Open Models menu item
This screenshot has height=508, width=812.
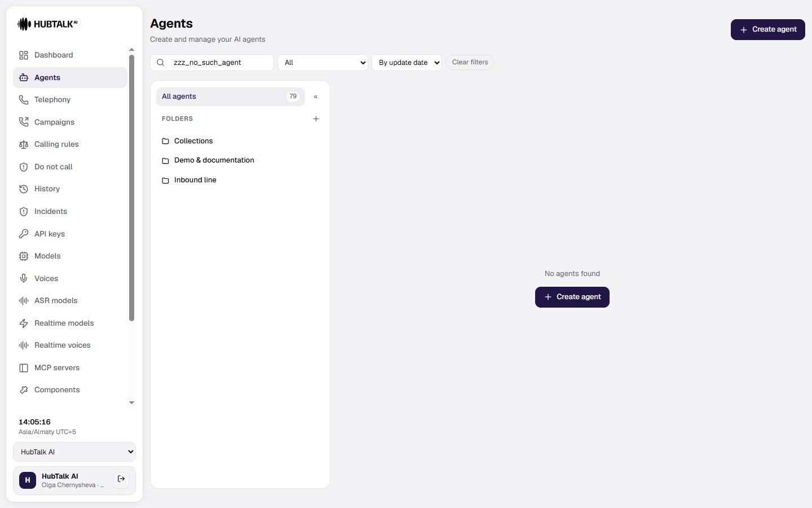(70, 256)
